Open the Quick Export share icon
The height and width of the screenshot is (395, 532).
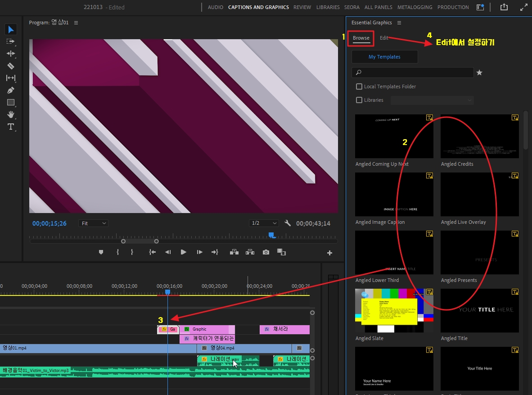click(x=504, y=7)
